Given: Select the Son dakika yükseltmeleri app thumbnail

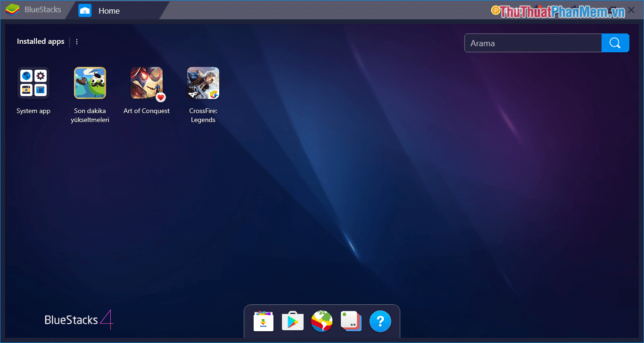Looking at the screenshot, I should click(x=90, y=83).
